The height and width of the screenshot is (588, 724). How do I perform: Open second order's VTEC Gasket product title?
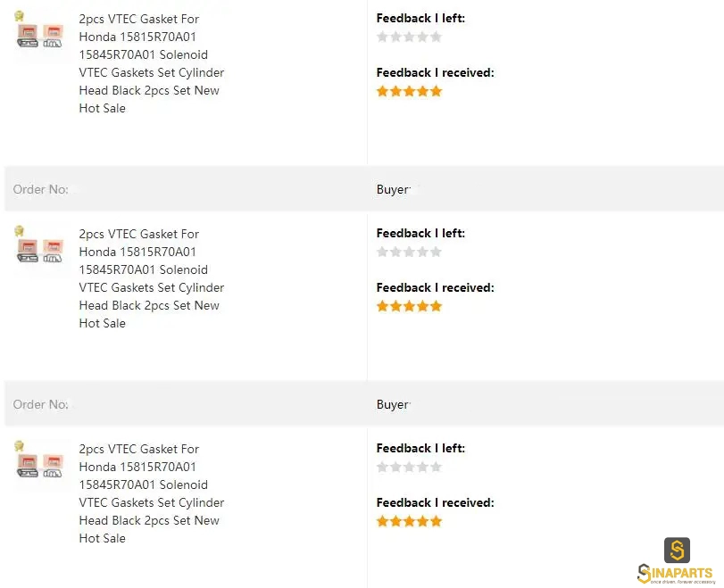tap(152, 278)
